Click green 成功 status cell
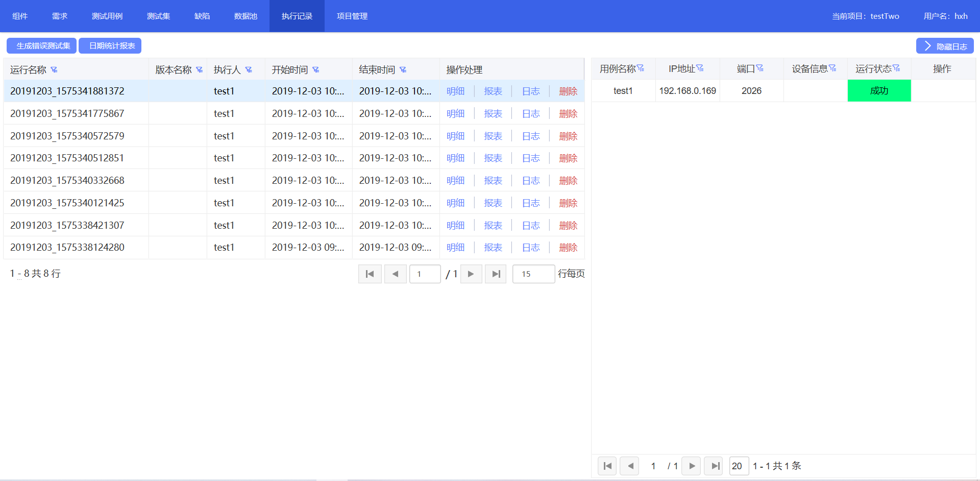This screenshot has height=481, width=980. 879,91
